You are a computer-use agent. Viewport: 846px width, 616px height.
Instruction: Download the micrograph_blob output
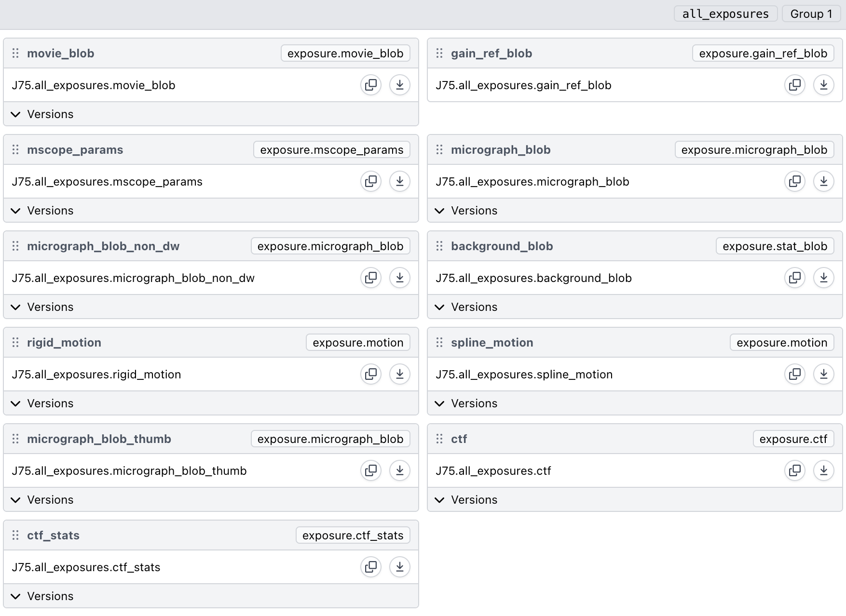823,181
